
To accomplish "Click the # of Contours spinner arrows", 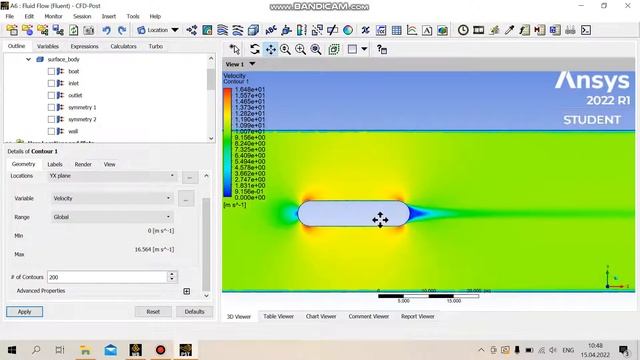I will (172, 277).
